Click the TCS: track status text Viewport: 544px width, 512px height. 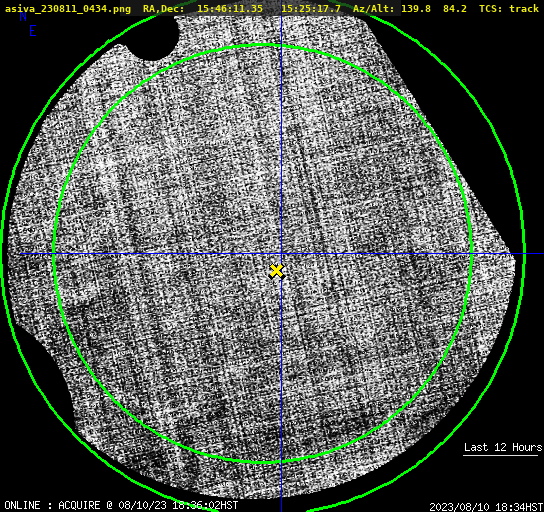click(x=509, y=8)
